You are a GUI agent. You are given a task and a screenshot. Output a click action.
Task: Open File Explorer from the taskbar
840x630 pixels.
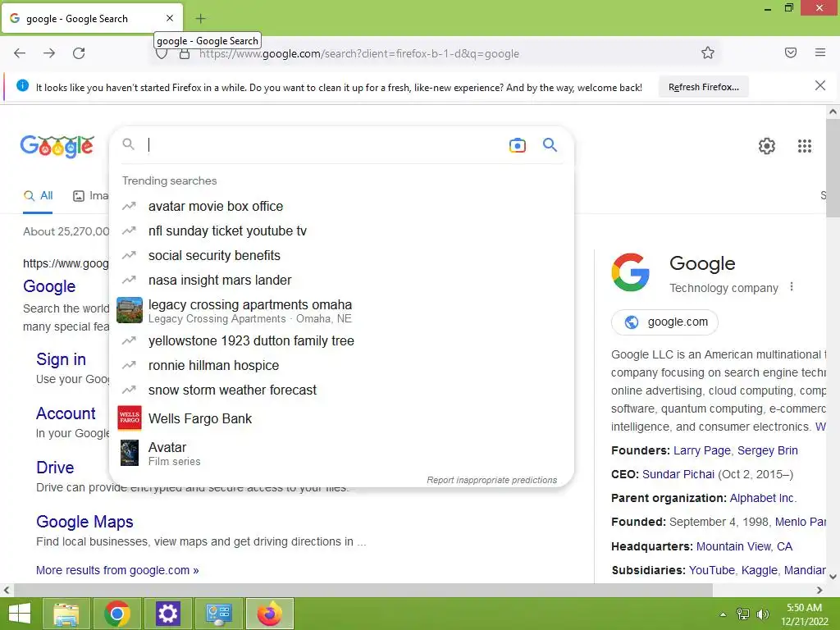pyautogui.click(x=66, y=614)
